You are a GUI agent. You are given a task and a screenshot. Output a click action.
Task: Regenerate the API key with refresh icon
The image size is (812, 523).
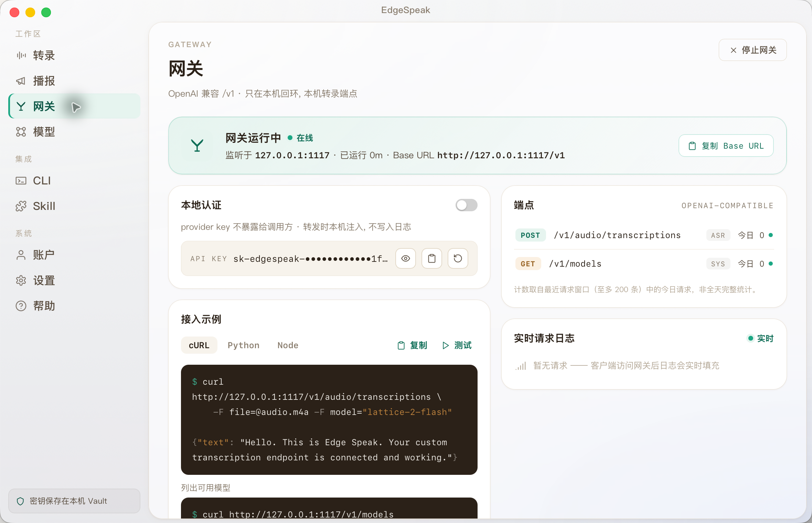click(x=458, y=258)
